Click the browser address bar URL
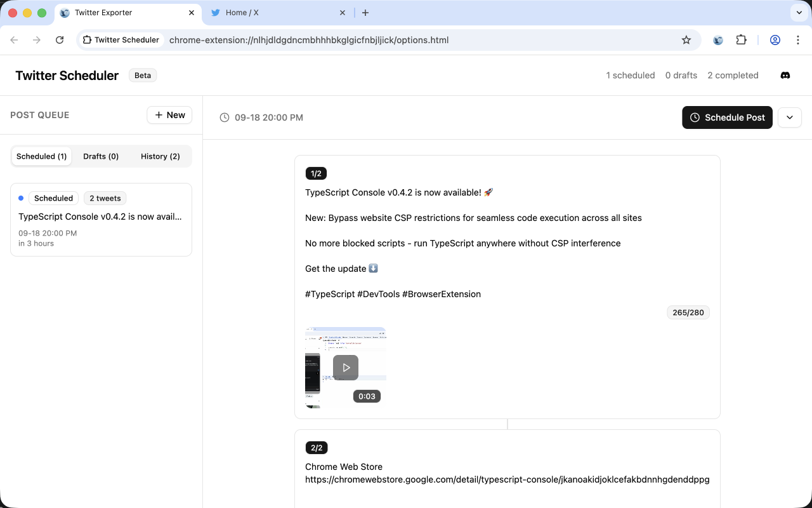The image size is (812, 508). pos(309,40)
